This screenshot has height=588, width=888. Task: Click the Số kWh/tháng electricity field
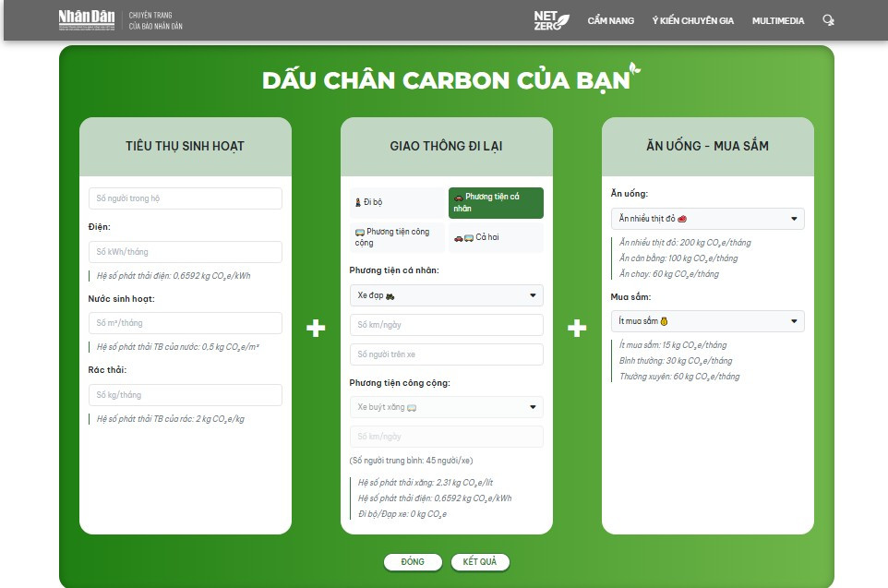186,252
